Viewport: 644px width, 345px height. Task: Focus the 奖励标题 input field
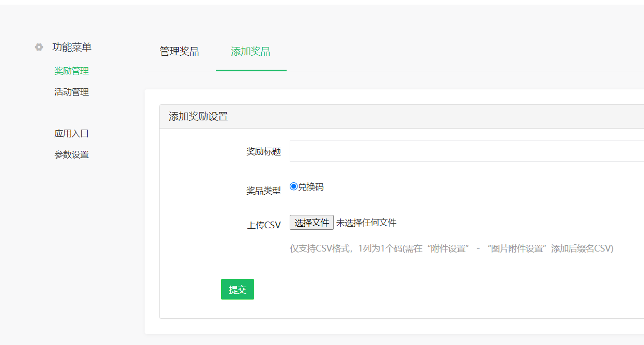tap(467, 151)
